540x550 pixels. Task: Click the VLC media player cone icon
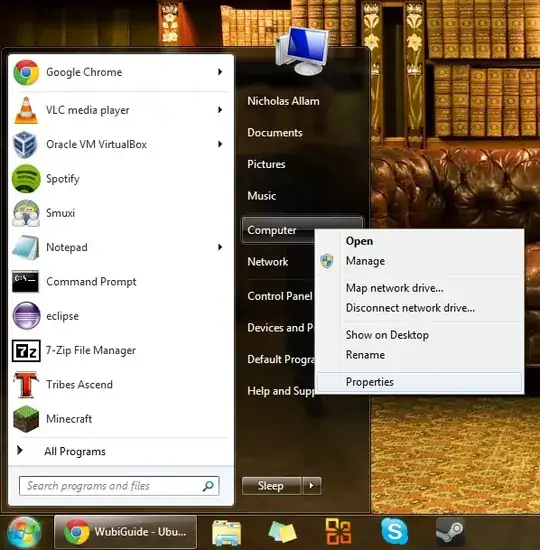26,110
